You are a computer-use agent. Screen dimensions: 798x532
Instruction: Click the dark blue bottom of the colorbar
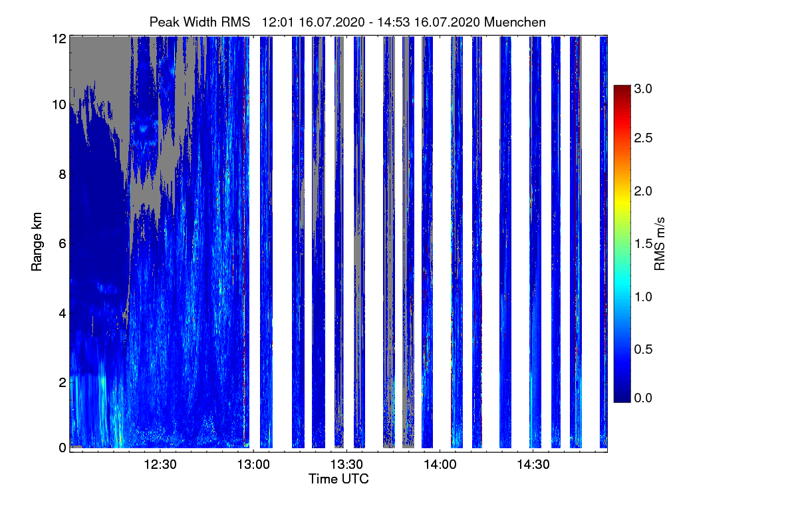(x=622, y=395)
